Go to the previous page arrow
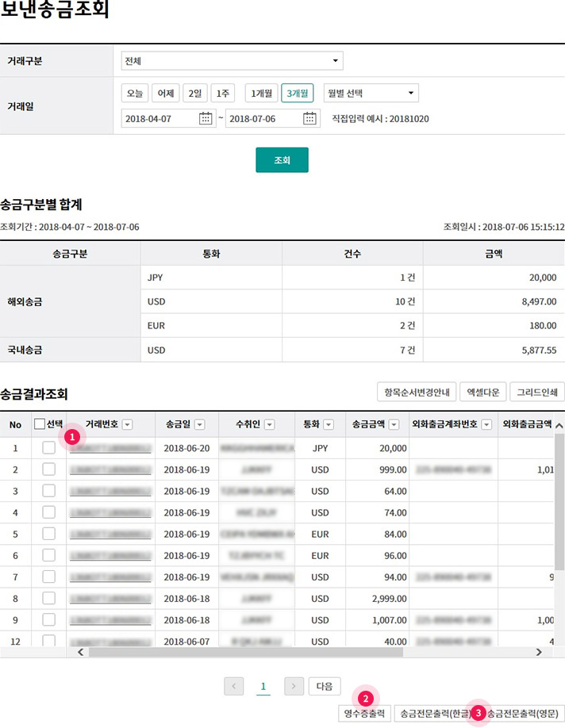Image resolution: width=565 pixels, height=728 pixels. tap(233, 686)
